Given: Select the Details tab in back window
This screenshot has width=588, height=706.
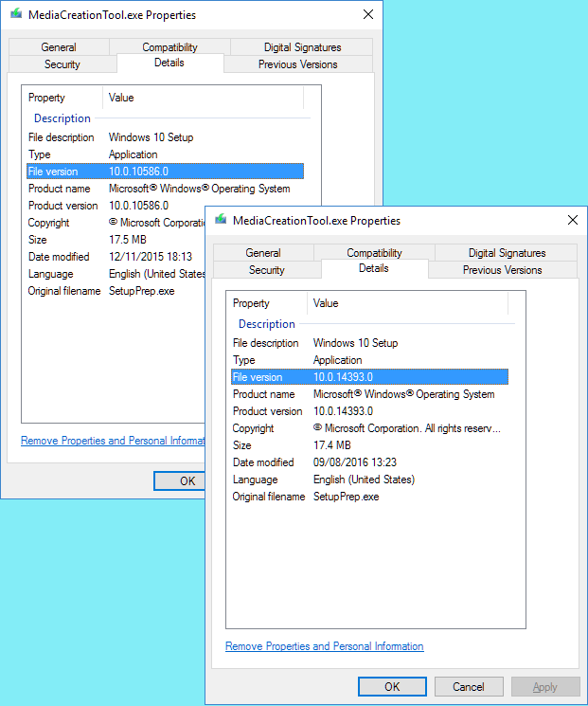Looking at the screenshot, I should [169, 63].
